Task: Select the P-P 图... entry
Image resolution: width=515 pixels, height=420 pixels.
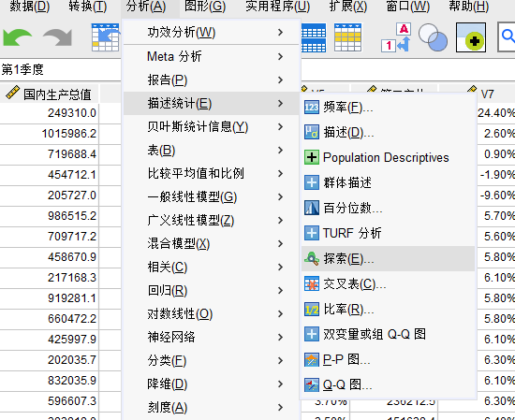Action: [x=389, y=360]
